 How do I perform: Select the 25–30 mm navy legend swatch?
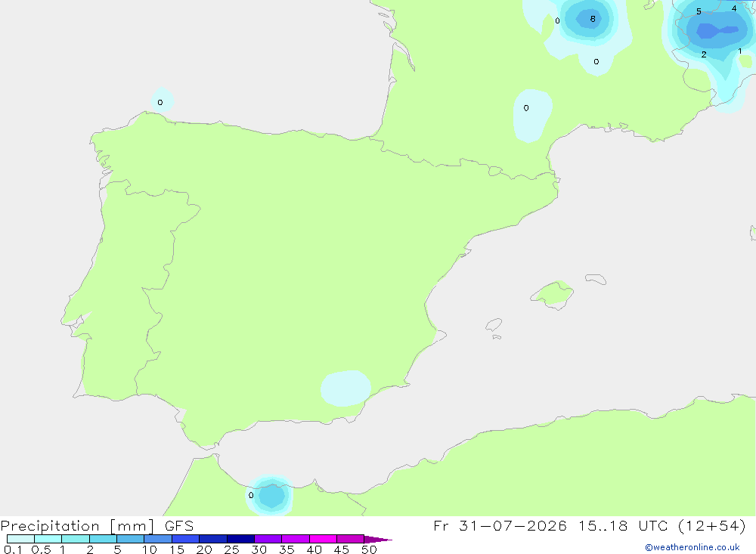[x=240, y=539]
